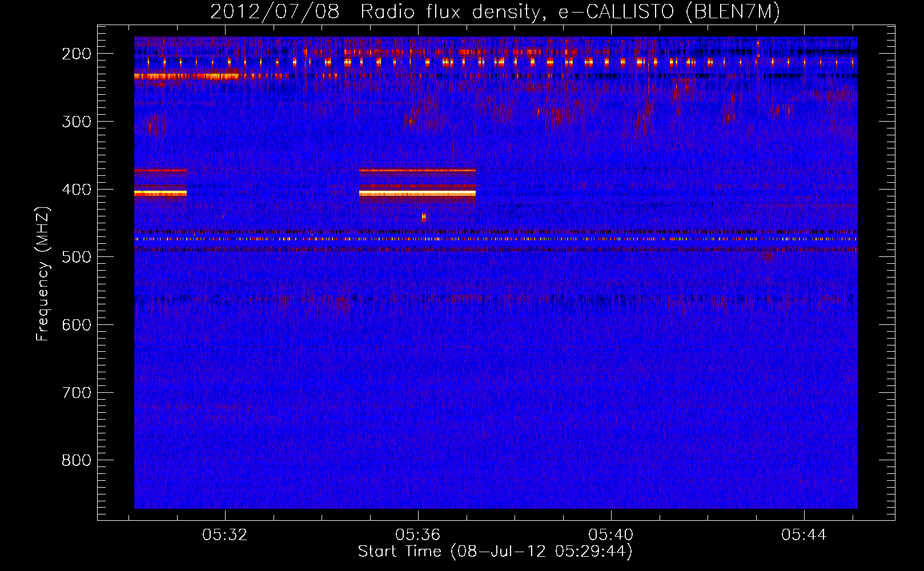Select the 700 frequency tick label
This screenshot has height=571, width=924.
(x=77, y=393)
